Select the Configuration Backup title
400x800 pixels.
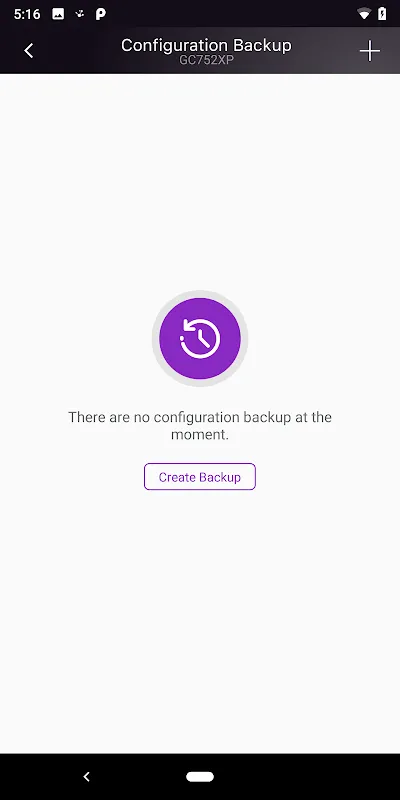point(206,45)
